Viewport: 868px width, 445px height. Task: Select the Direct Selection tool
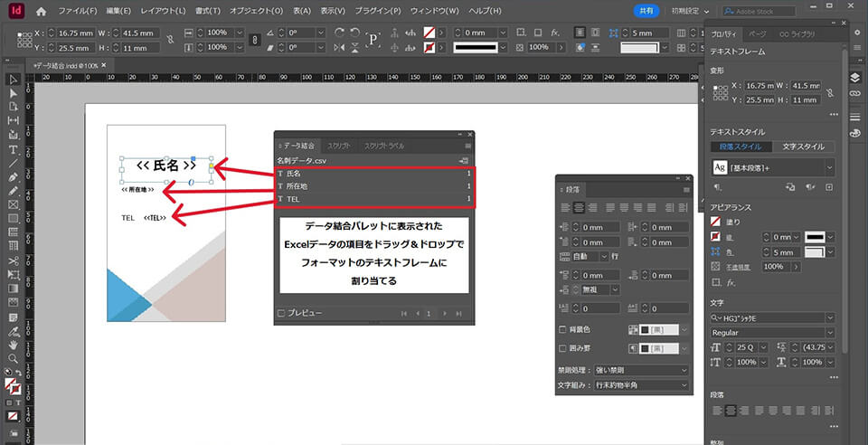point(14,93)
